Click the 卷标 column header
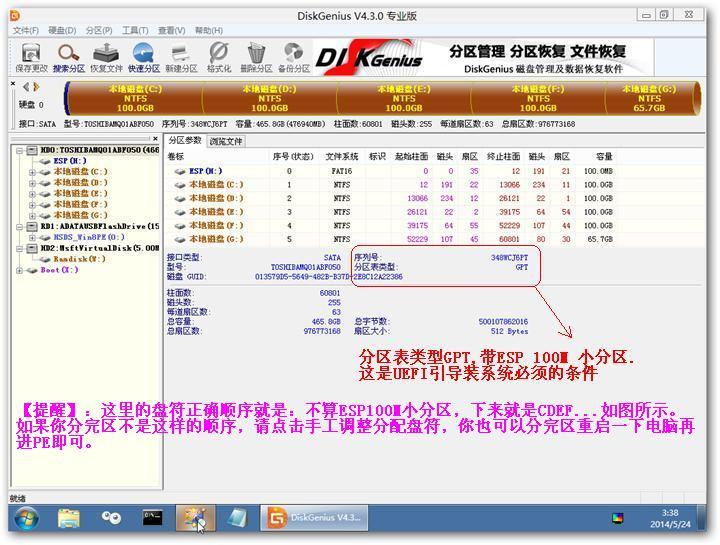 [176, 157]
